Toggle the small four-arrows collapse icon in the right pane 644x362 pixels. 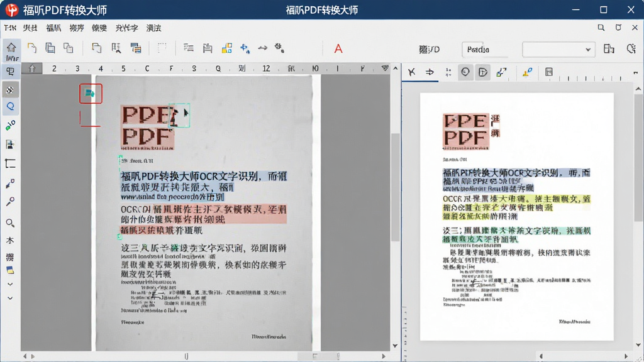(x=448, y=73)
